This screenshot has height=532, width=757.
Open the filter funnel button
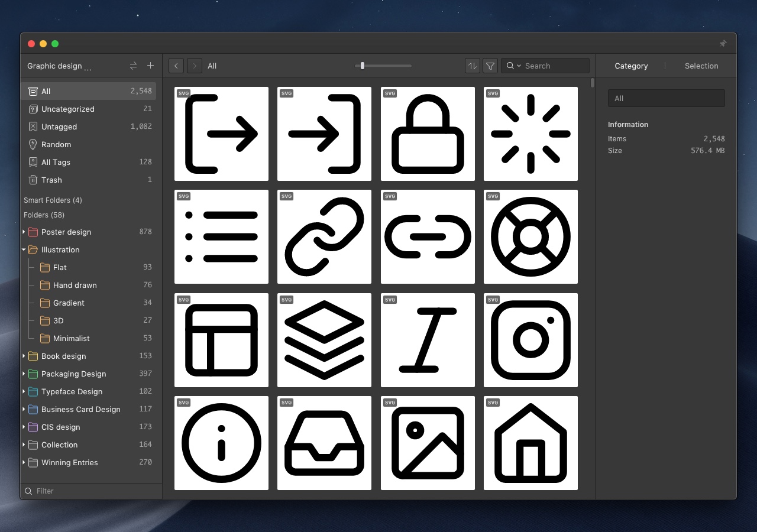(x=490, y=66)
